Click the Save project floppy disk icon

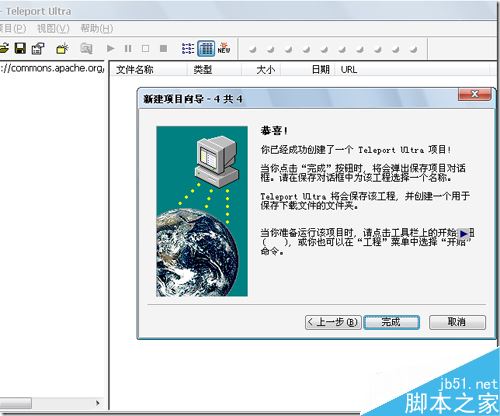click(20, 48)
